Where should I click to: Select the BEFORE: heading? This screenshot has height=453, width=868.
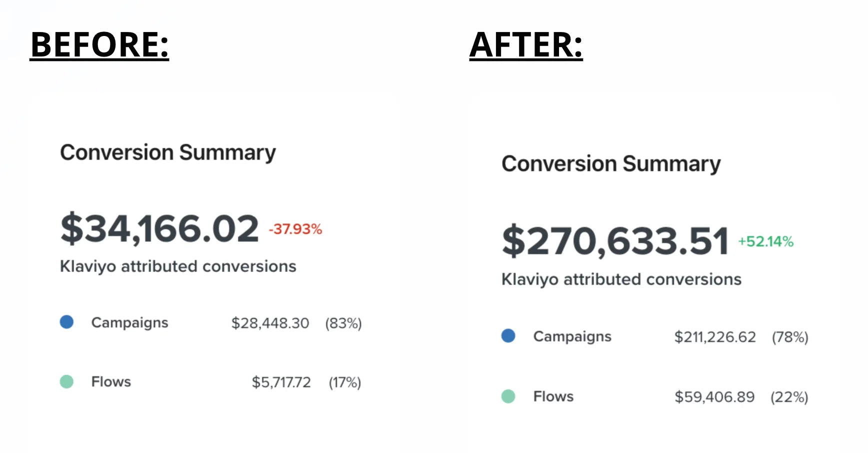click(x=99, y=44)
